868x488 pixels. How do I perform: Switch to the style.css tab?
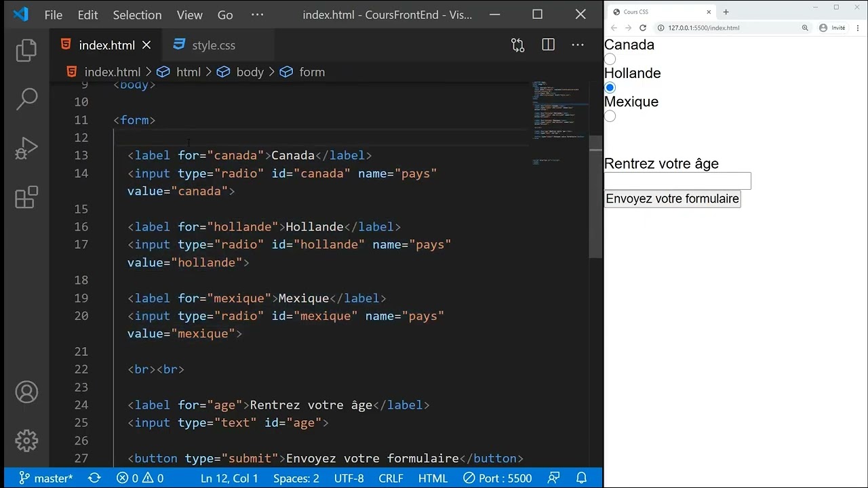214,45
